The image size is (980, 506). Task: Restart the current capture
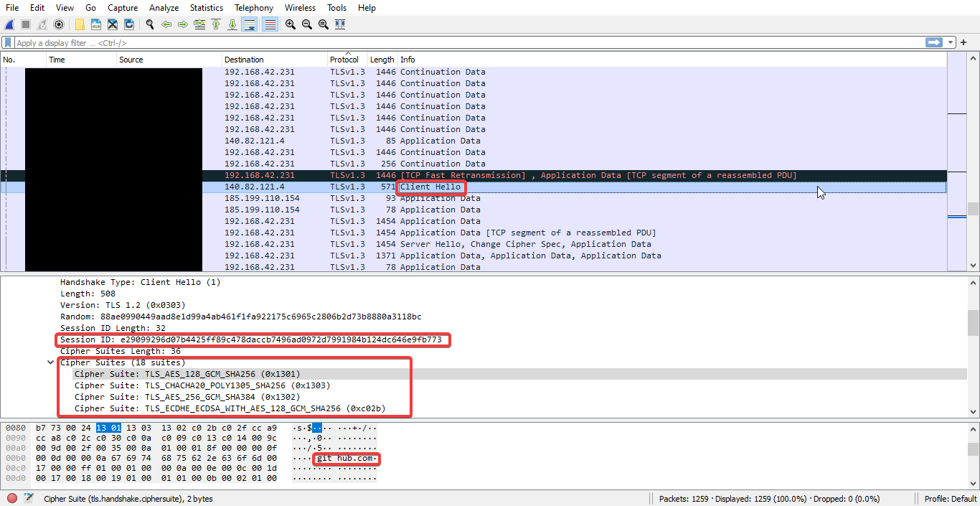point(41,24)
